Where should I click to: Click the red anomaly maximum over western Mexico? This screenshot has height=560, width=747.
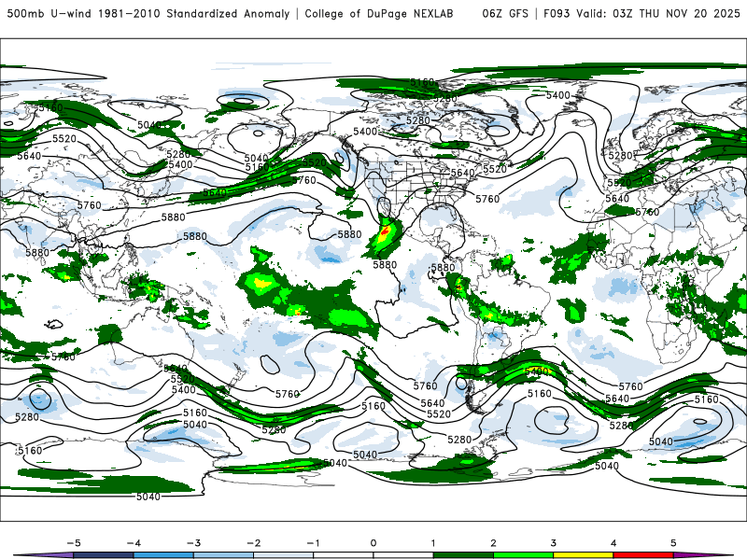[x=385, y=231]
